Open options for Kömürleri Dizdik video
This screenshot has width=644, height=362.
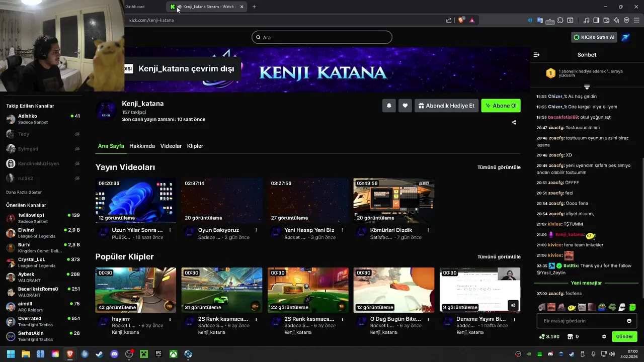(x=428, y=230)
